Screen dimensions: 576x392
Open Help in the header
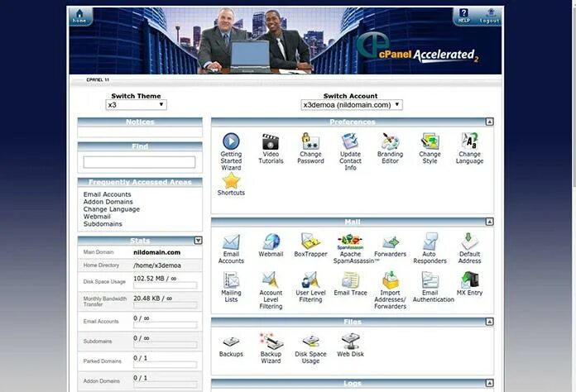pos(463,17)
